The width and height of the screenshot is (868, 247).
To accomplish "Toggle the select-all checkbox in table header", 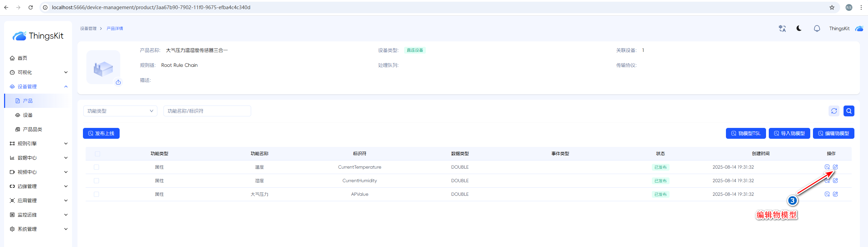I will pos(98,154).
